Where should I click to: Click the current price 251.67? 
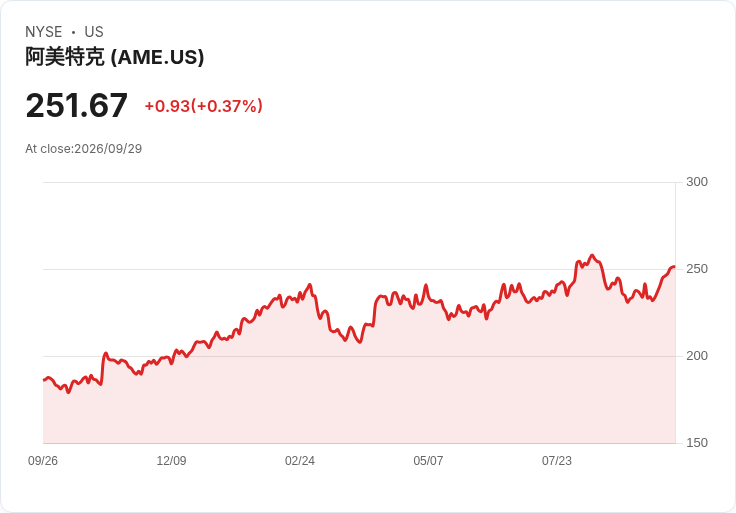tap(77, 105)
